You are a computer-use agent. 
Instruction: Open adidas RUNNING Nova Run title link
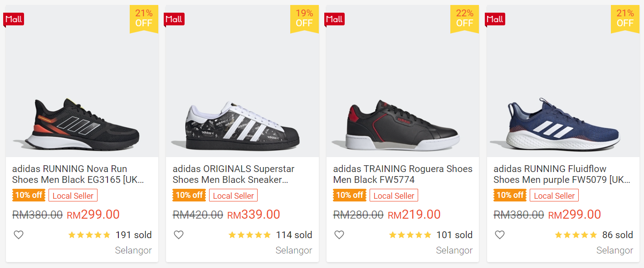(x=78, y=174)
